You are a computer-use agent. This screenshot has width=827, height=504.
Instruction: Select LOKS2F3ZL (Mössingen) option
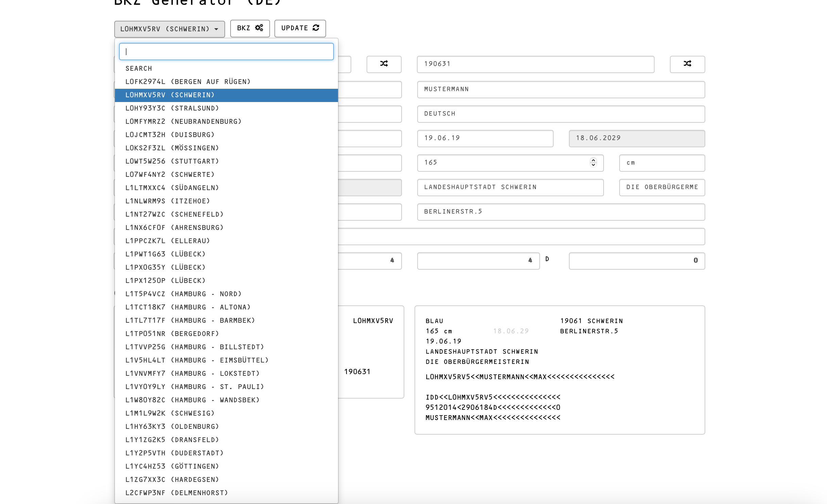[x=226, y=148]
